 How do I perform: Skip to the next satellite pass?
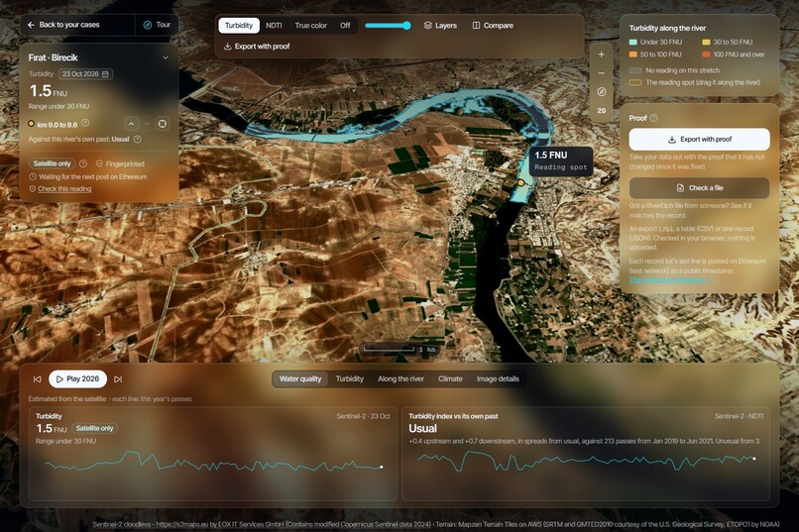(118, 379)
